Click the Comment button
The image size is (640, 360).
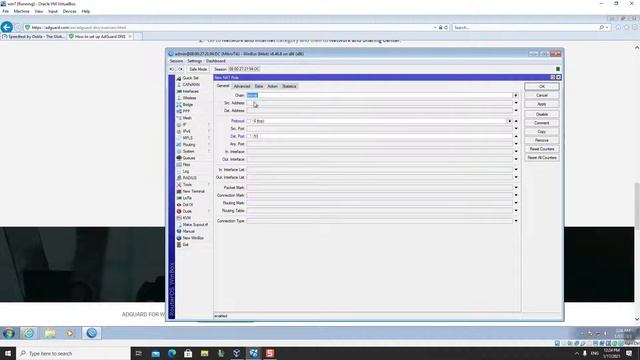click(x=542, y=123)
